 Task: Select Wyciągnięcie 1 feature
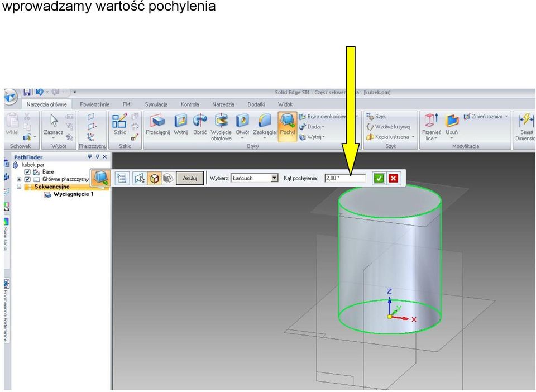pos(73,194)
